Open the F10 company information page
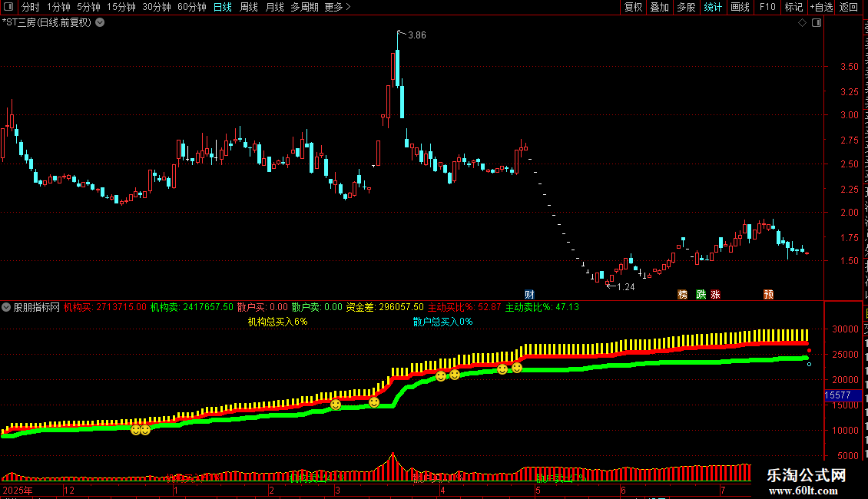This screenshot has width=868, height=499. 767,7
